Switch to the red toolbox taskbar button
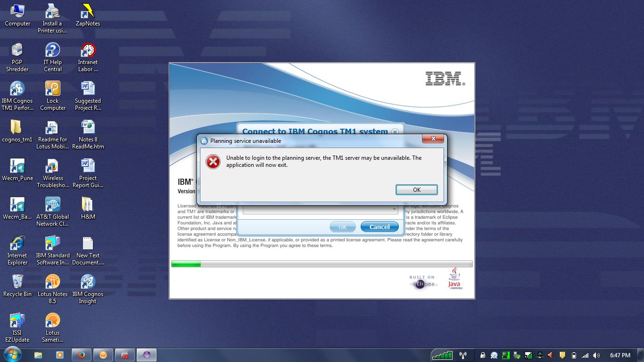The image size is (644, 362). click(x=125, y=355)
